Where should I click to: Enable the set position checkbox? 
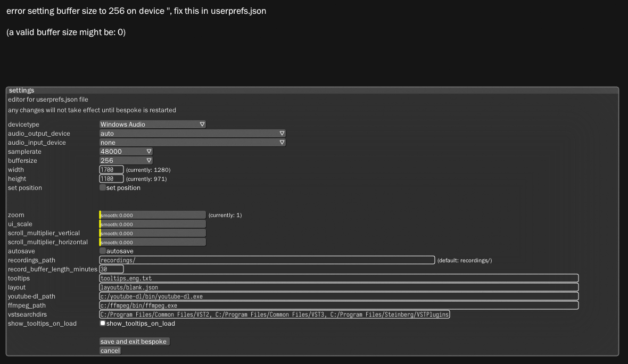[102, 187]
